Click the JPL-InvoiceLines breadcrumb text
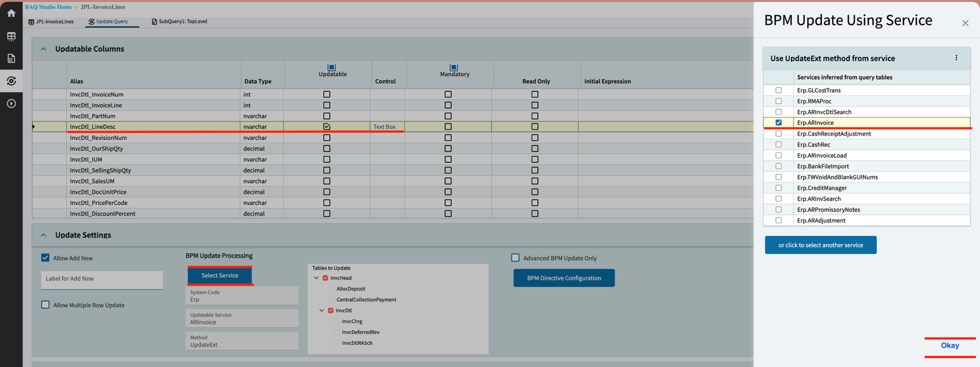This screenshot has height=367, width=980. click(103, 7)
